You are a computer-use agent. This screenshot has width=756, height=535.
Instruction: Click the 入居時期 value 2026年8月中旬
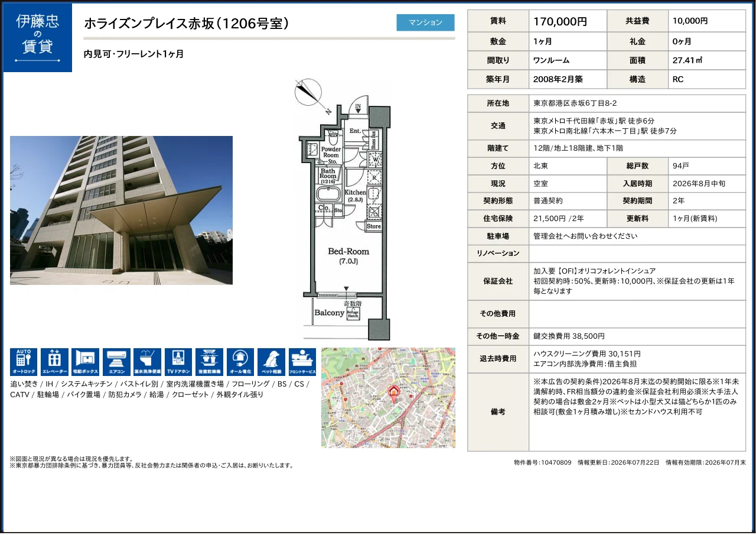[699, 184]
